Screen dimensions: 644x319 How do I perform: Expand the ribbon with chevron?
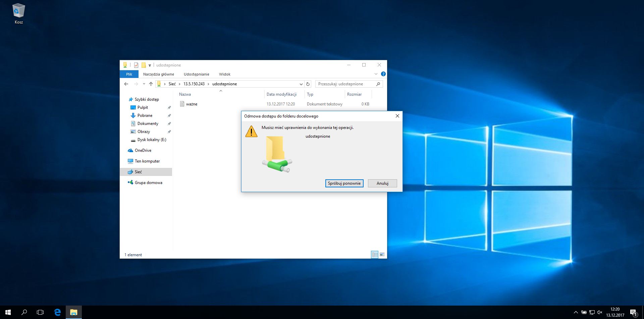(x=376, y=74)
